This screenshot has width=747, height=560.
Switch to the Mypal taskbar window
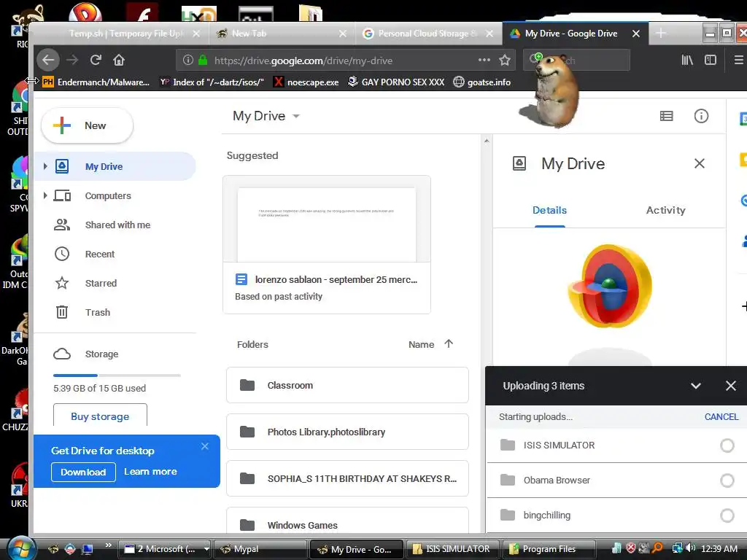(260, 548)
